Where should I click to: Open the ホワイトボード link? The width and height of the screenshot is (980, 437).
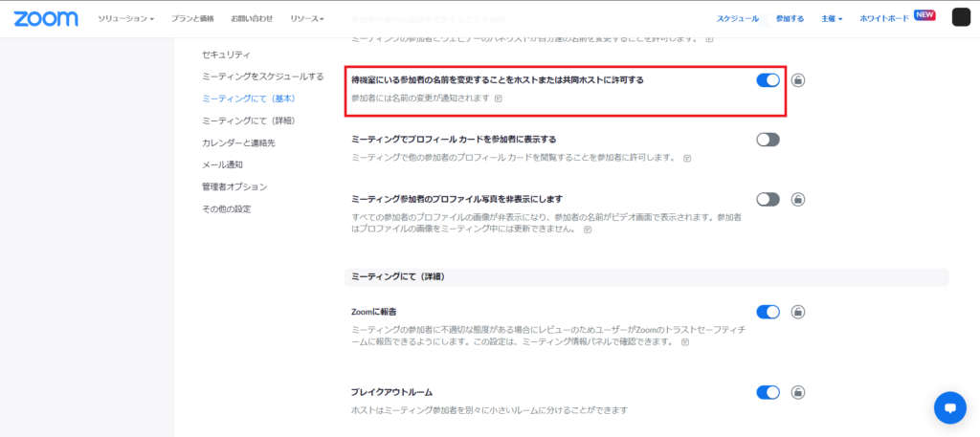884,18
